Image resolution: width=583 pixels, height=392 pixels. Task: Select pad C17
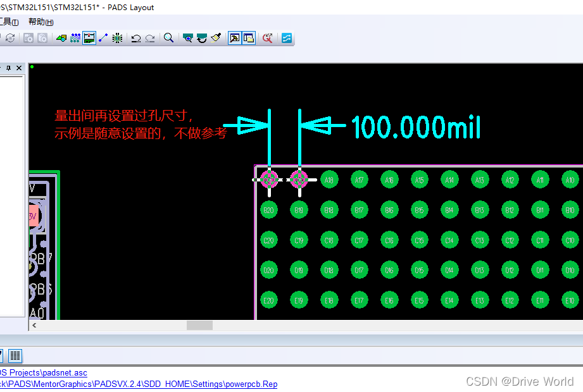[x=359, y=240]
